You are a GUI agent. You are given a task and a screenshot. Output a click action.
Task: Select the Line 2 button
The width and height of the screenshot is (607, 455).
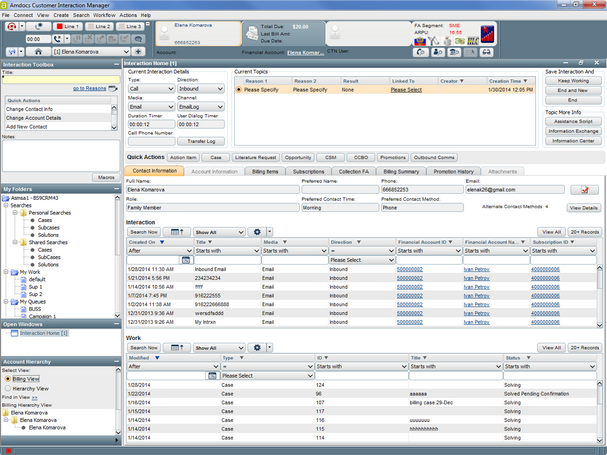tap(99, 26)
